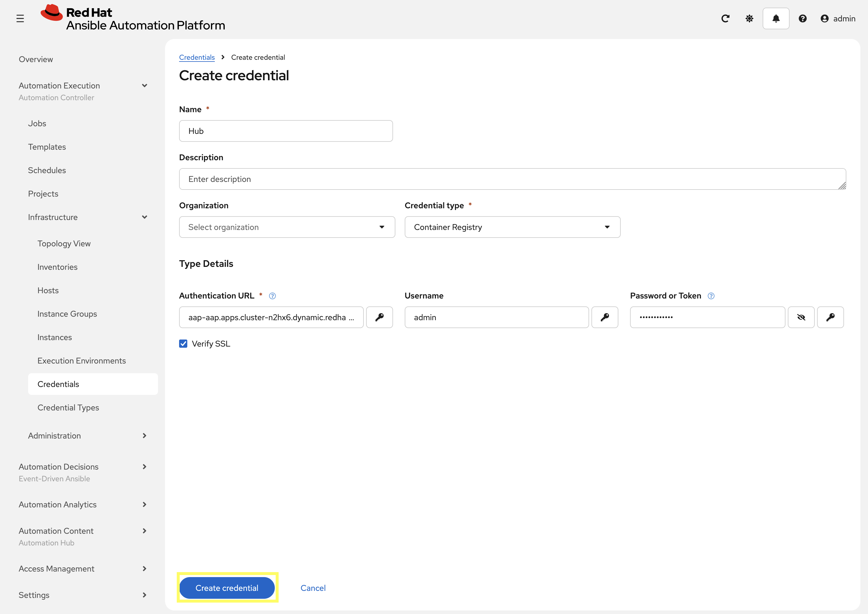868x614 pixels.
Task: Uncheck the Verify SSL checkbox
Action: point(183,343)
